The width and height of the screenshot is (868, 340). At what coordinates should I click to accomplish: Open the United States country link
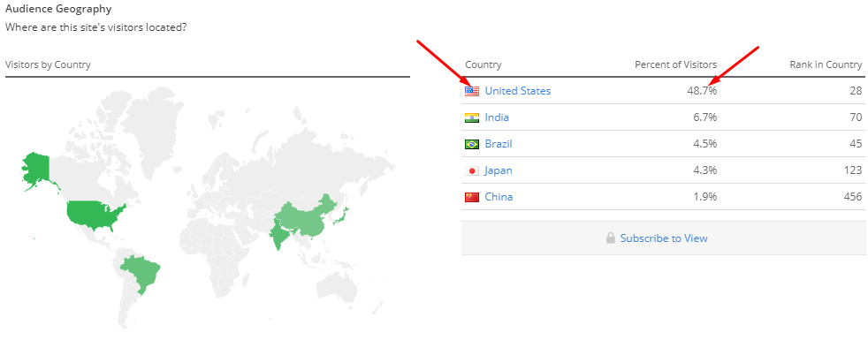pyautogui.click(x=518, y=91)
